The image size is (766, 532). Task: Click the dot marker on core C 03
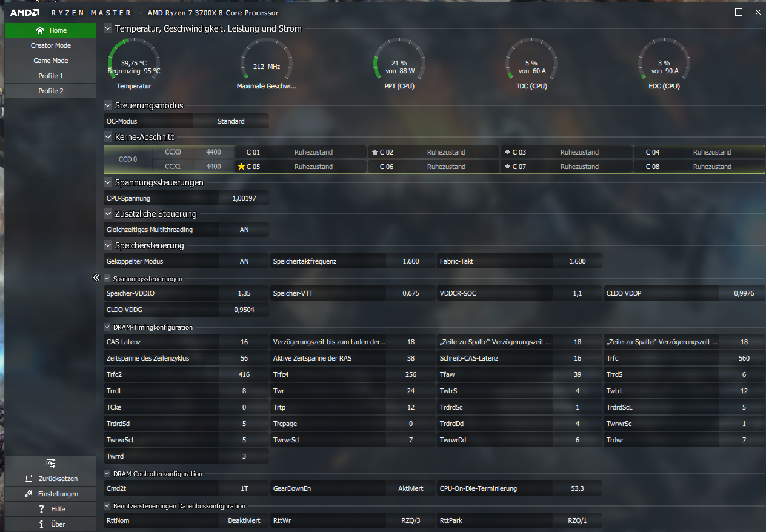point(507,152)
